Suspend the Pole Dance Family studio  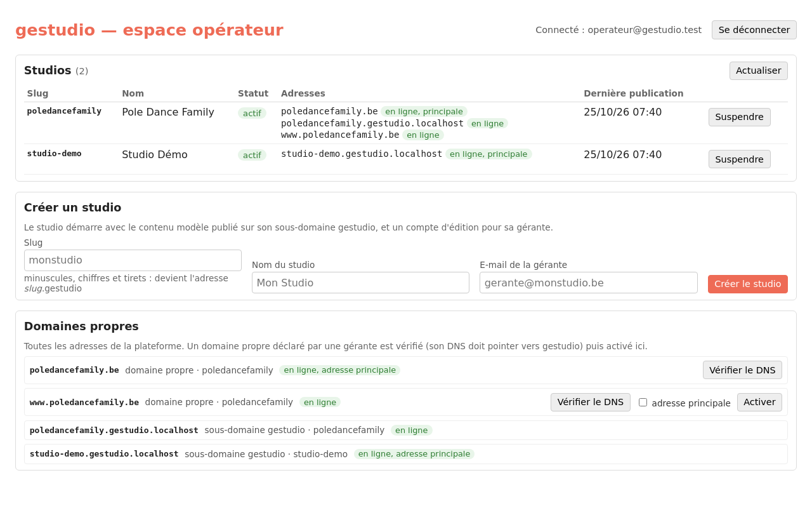click(x=739, y=117)
